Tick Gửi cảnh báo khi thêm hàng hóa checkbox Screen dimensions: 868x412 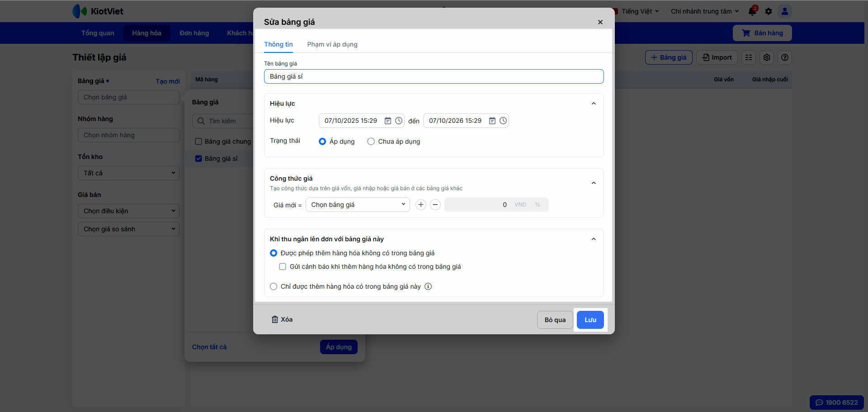click(x=283, y=267)
